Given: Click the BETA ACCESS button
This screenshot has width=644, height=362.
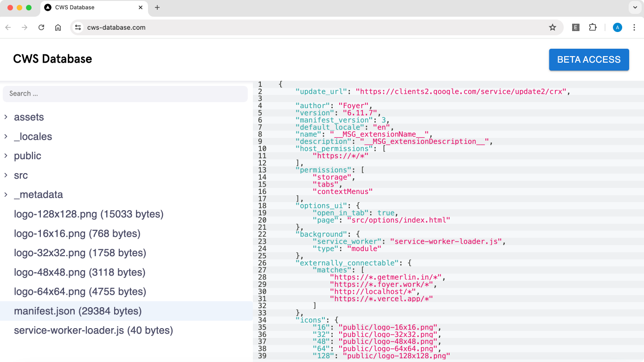Looking at the screenshot, I should tap(588, 59).
